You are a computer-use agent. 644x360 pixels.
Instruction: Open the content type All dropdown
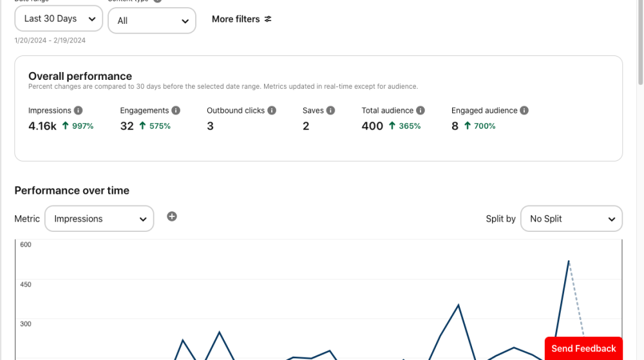152,21
